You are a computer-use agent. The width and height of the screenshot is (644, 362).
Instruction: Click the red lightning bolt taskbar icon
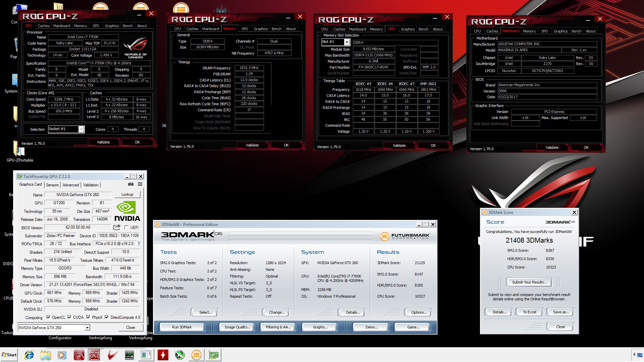coord(163,355)
